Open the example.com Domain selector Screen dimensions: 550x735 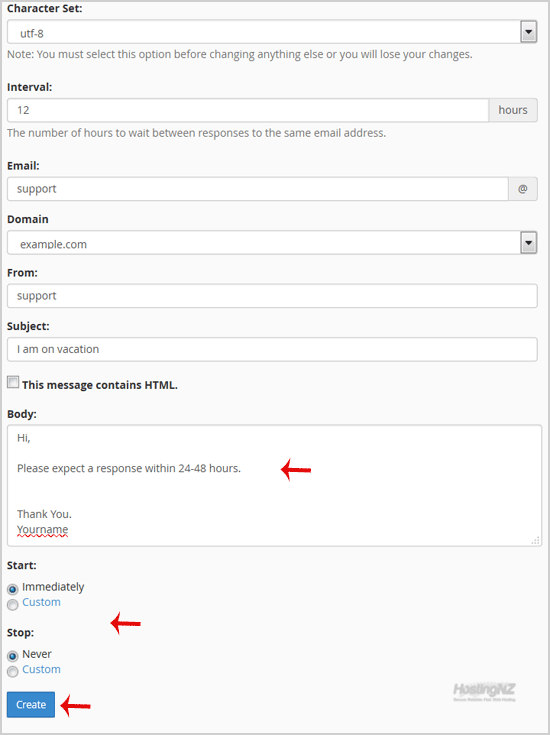click(272, 243)
